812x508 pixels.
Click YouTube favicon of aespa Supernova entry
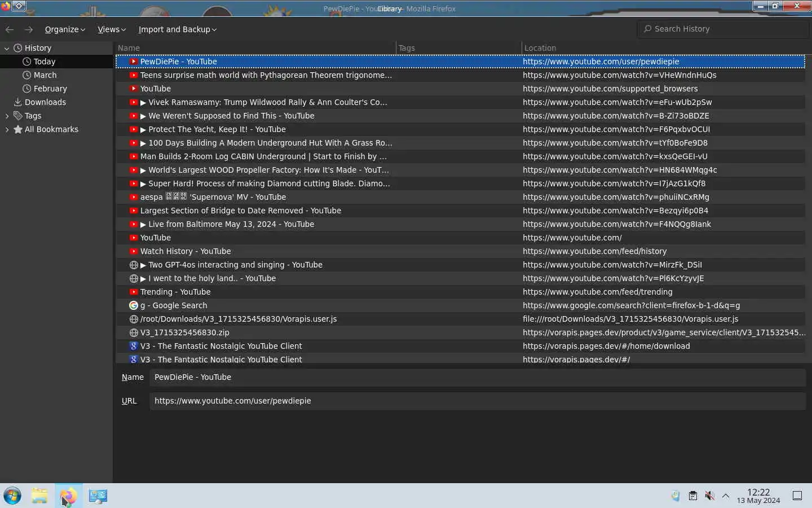tap(134, 197)
